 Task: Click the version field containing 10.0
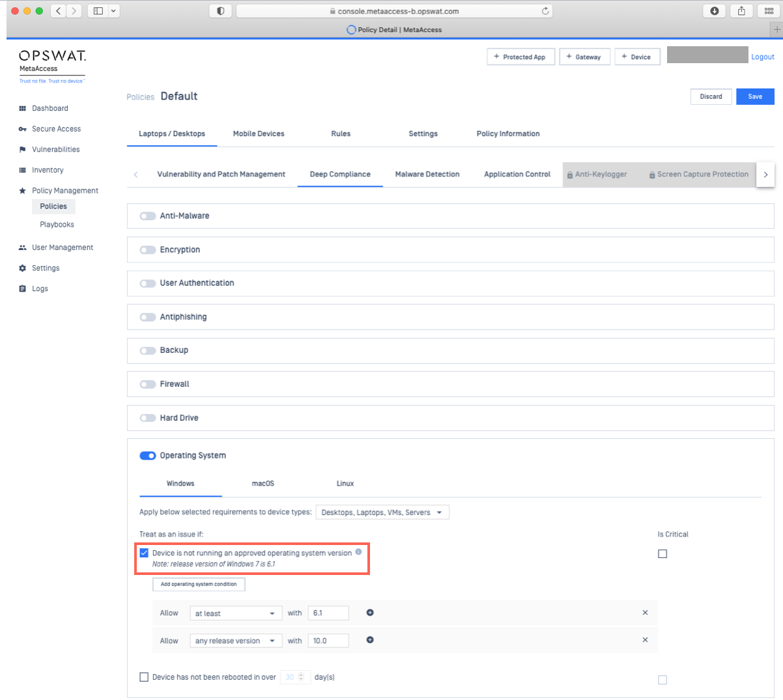[328, 641]
